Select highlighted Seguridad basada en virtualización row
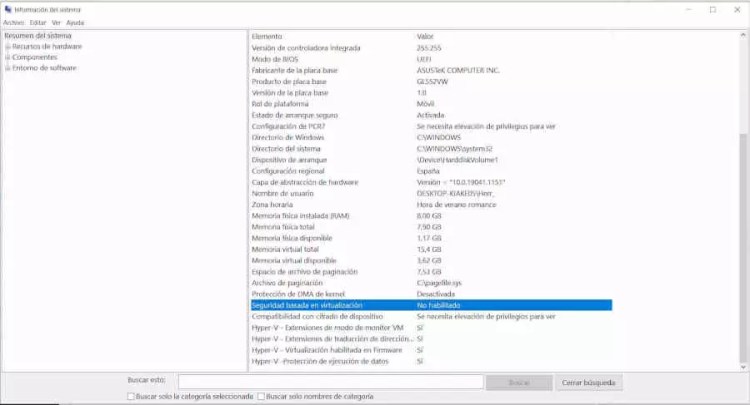The image size is (750, 405). 431,305
